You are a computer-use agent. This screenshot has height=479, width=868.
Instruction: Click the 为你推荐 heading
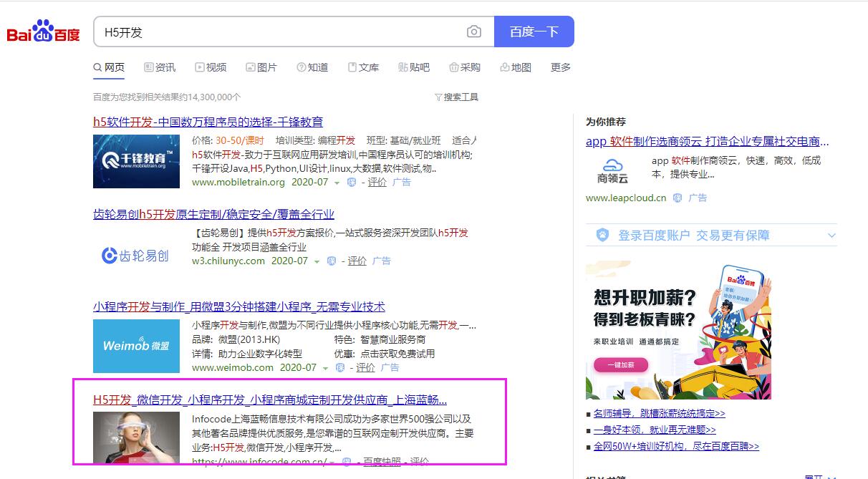[606, 122]
